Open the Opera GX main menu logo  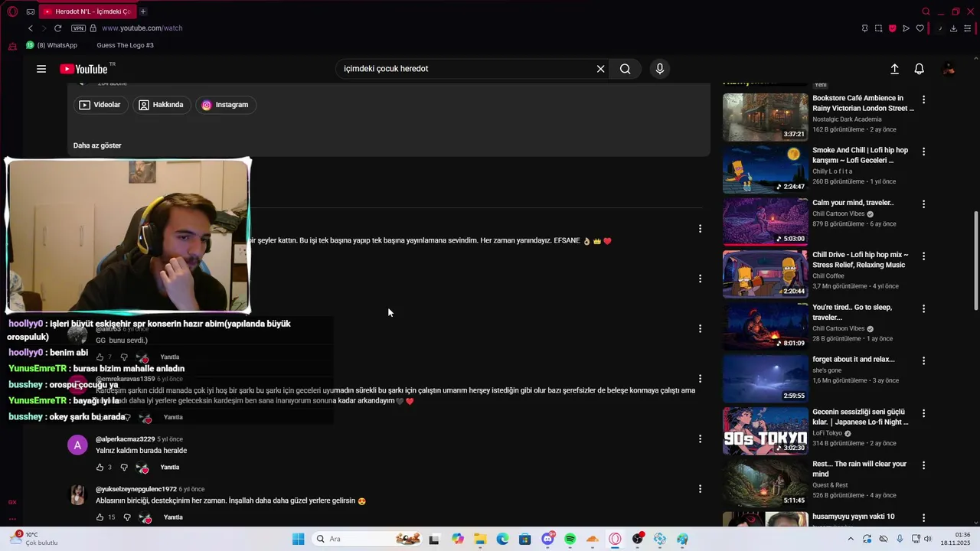click(12, 11)
